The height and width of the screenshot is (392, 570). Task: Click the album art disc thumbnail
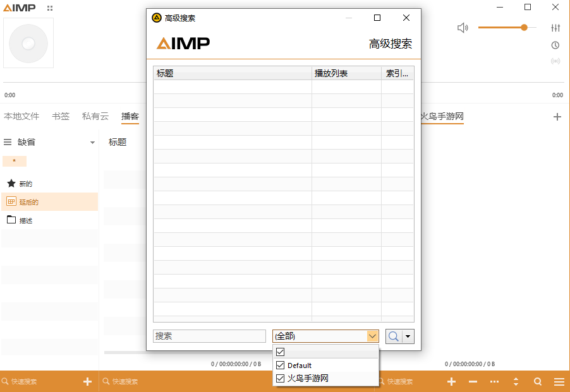[28, 43]
